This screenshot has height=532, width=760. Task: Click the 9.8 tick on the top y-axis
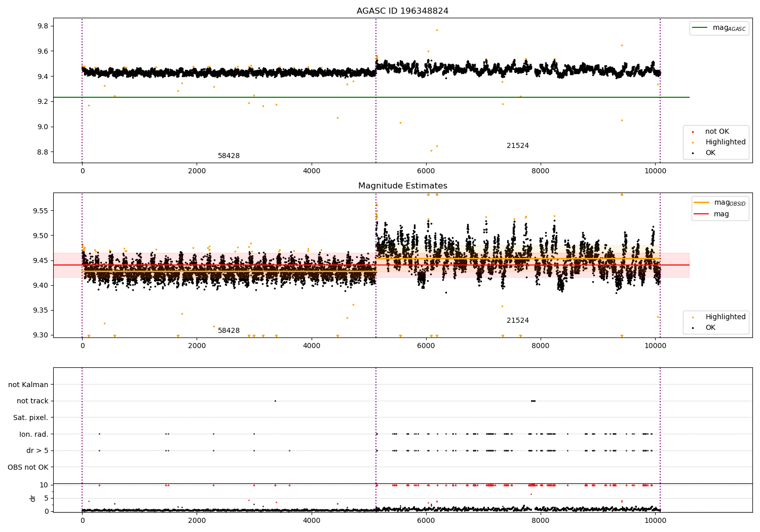43,26
